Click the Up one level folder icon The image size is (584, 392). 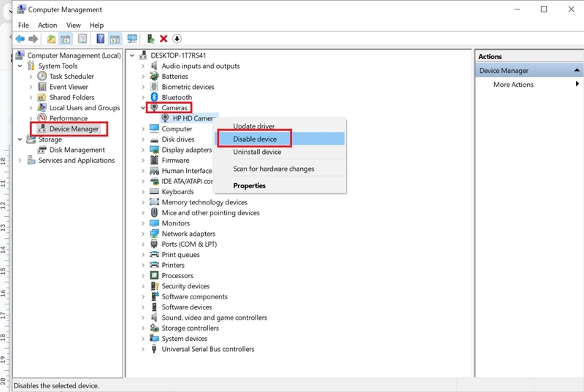point(51,39)
